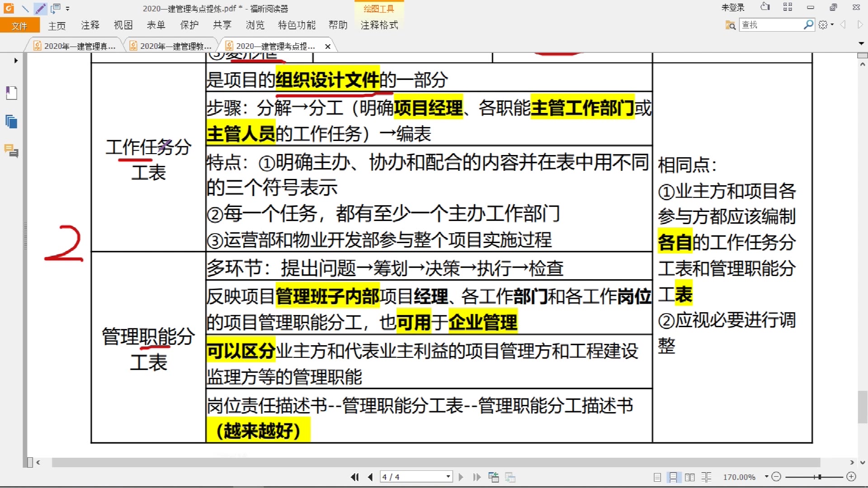Click the folder search icon
Viewport: 868px width, 488px height.
coord(730,25)
